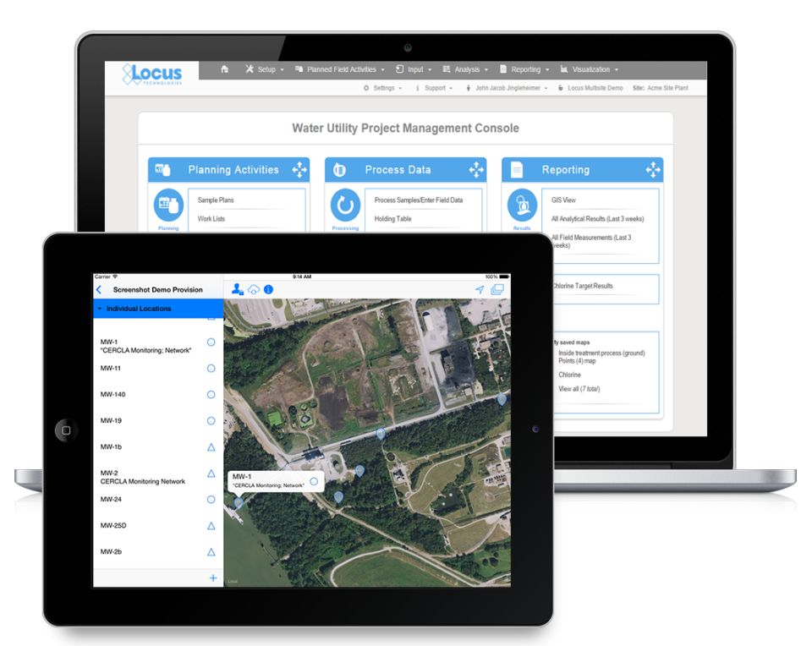The height and width of the screenshot is (646, 812).
Task: Open GIS View in Reporting panel
Action: point(563,200)
